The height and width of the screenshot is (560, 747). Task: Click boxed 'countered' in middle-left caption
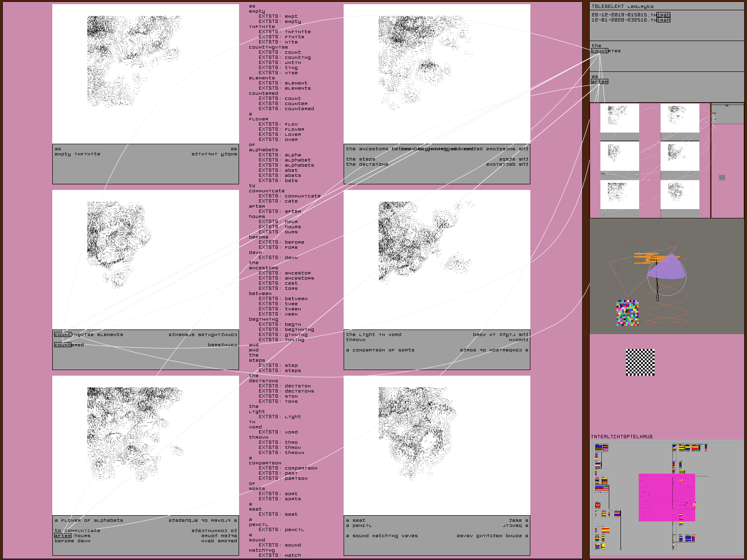click(63, 345)
